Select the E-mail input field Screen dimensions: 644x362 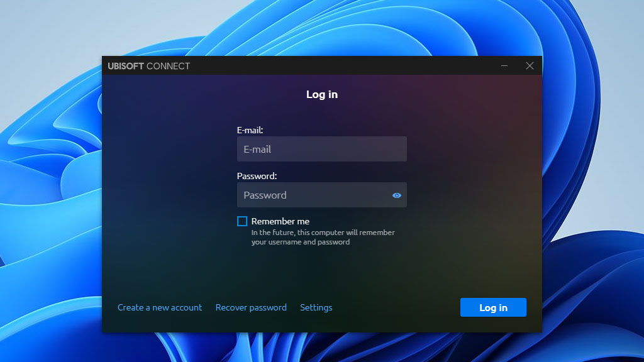point(321,149)
